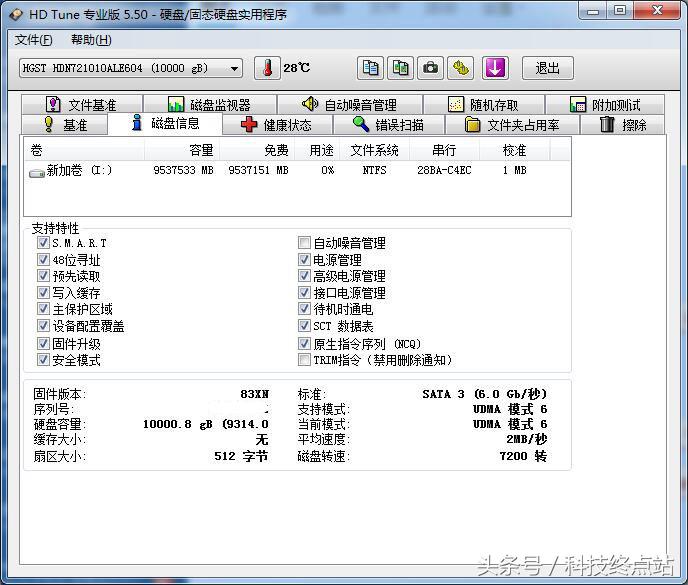Switch to the 基准 tab
The image size is (688, 585).
pyautogui.click(x=64, y=125)
